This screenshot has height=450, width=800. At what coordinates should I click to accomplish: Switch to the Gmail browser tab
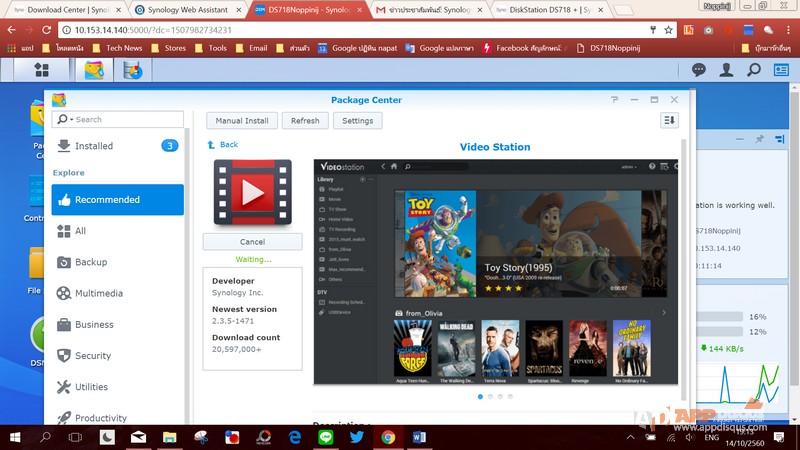429,10
